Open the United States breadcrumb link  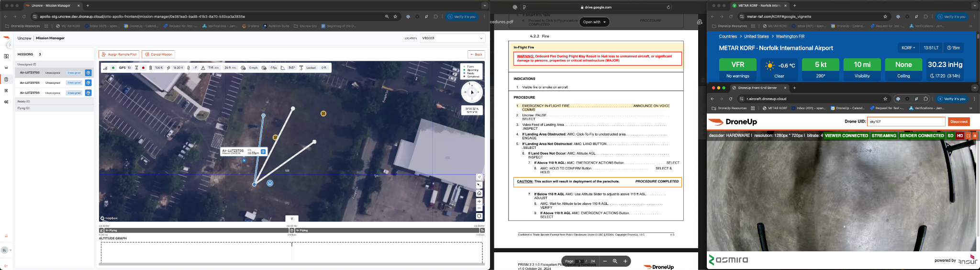[756, 36]
